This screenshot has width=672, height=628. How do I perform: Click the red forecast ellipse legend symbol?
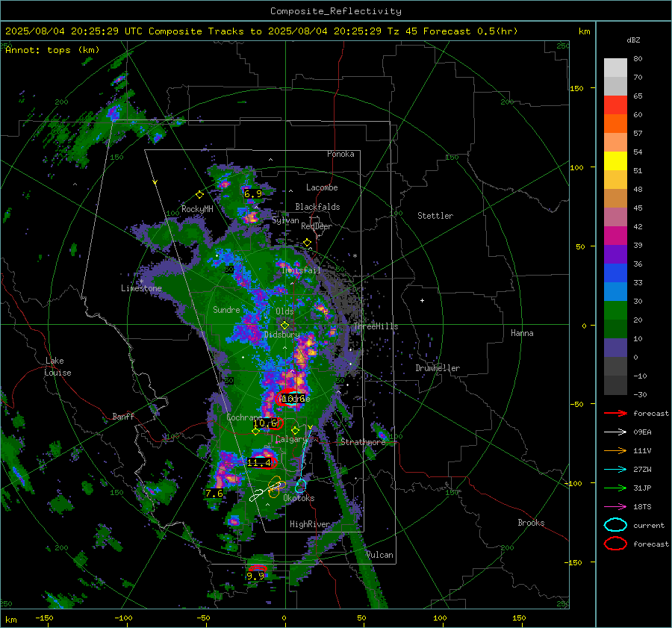[x=615, y=544]
